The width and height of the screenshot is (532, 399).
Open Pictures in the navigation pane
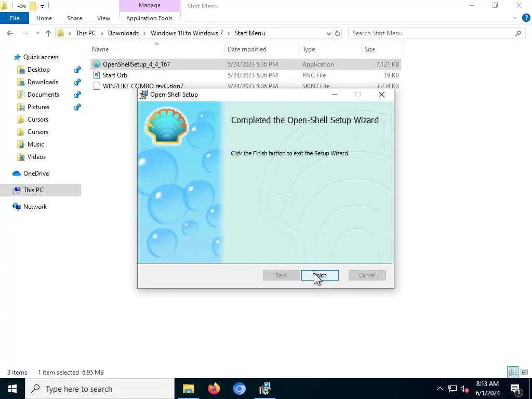(x=38, y=107)
